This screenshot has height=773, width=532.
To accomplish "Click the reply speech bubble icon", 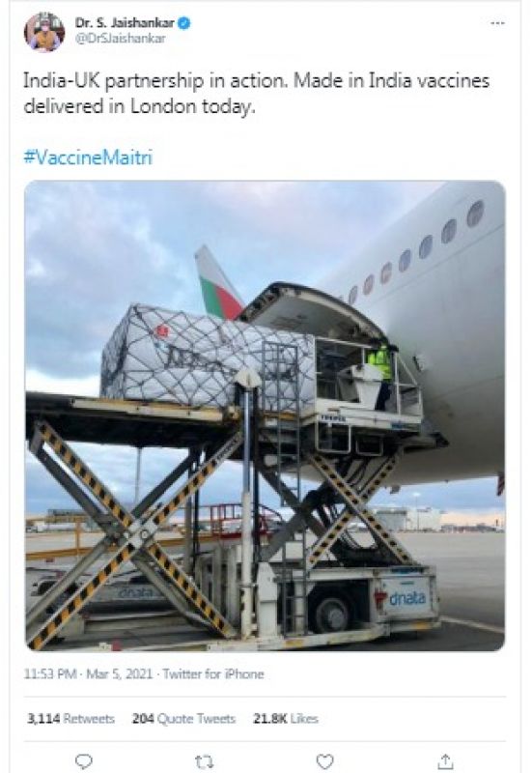I will pos(84,761).
